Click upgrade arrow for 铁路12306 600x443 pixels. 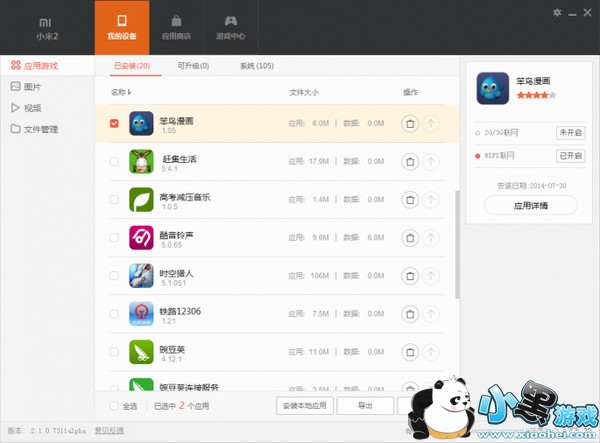pos(431,314)
